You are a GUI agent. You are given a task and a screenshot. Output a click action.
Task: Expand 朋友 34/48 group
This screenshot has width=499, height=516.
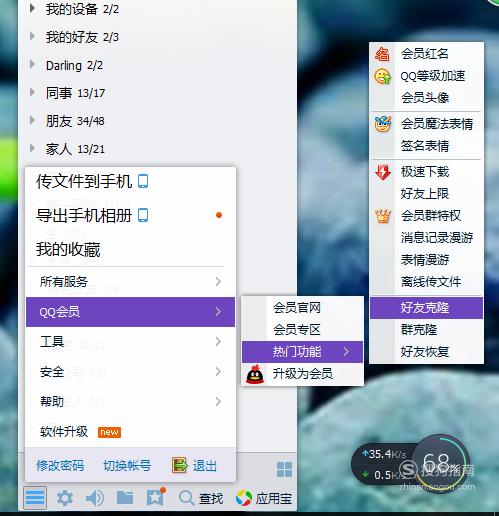[32, 120]
